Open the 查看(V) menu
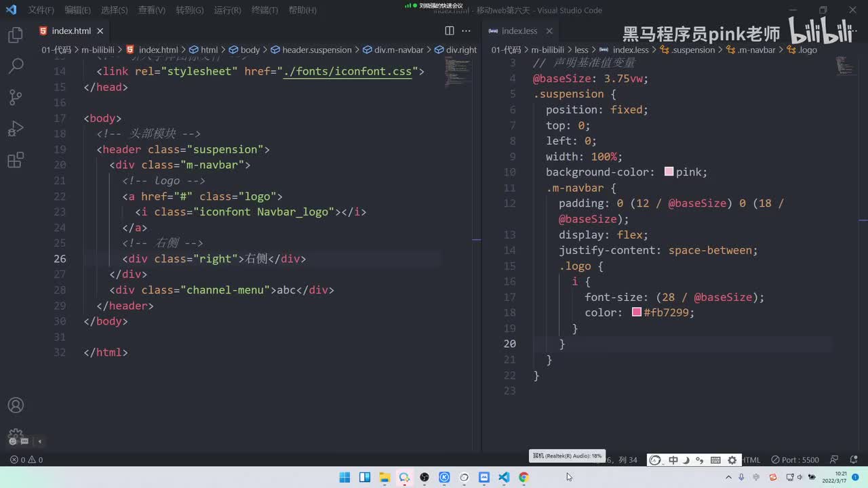This screenshot has height=488, width=868. 151,10
